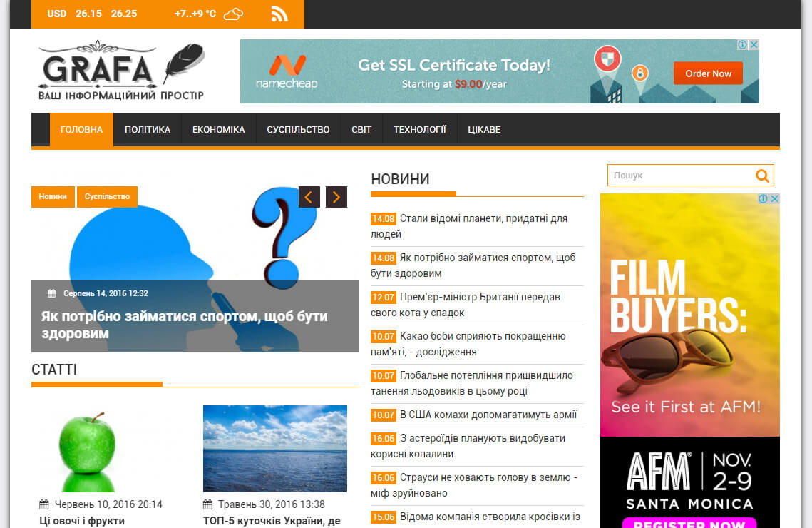This screenshot has width=812, height=528.
Task: Click the +7..+9 °C temperature text
Action: point(195,14)
